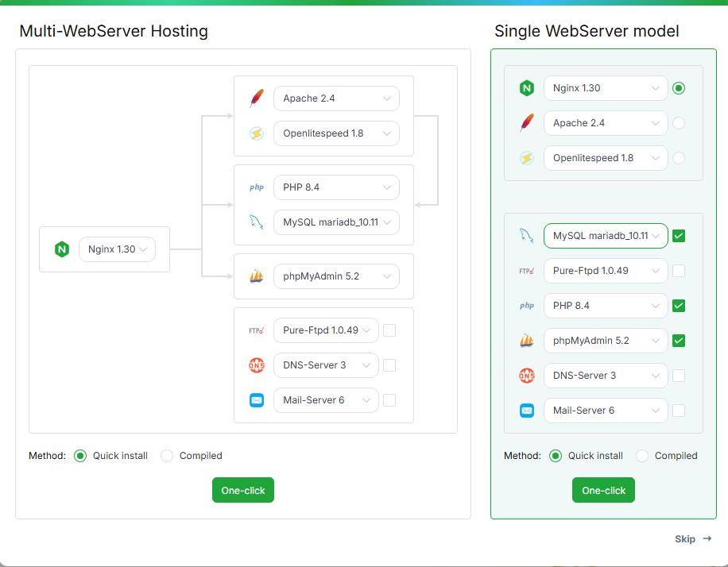Open the Mail-Server 6 dropdown in Single WebServer model
Image resolution: width=728 pixels, height=567 pixels.
606,411
